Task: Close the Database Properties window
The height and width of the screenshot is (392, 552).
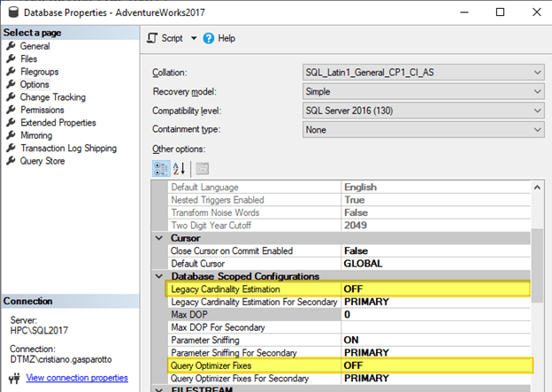Action: (x=536, y=12)
